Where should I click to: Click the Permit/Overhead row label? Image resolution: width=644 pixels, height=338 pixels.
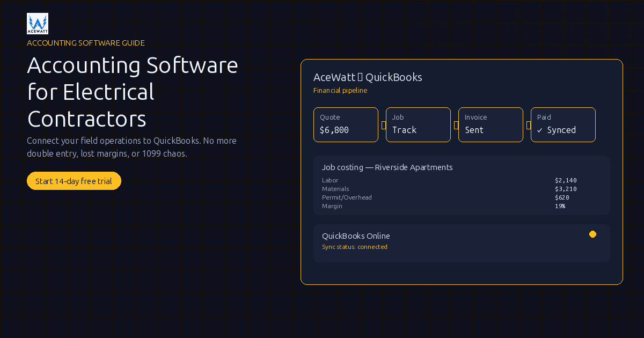point(347,197)
